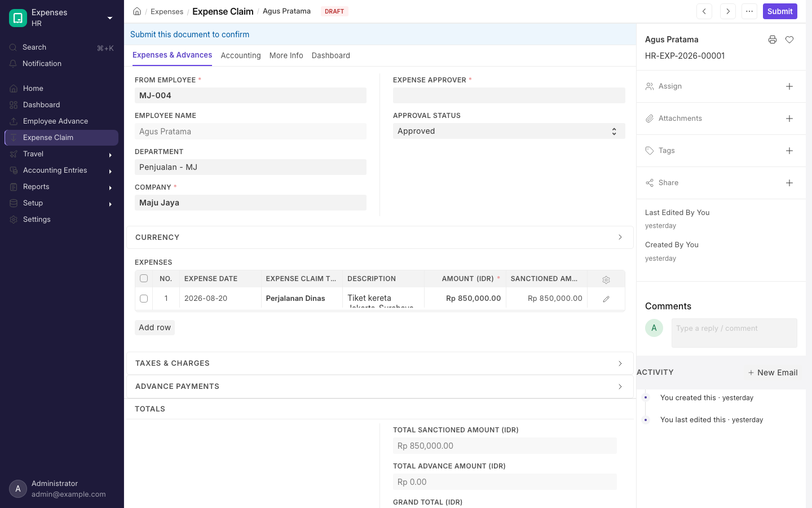Go to previous document arrow
The height and width of the screenshot is (508, 812).
[704, 11]
